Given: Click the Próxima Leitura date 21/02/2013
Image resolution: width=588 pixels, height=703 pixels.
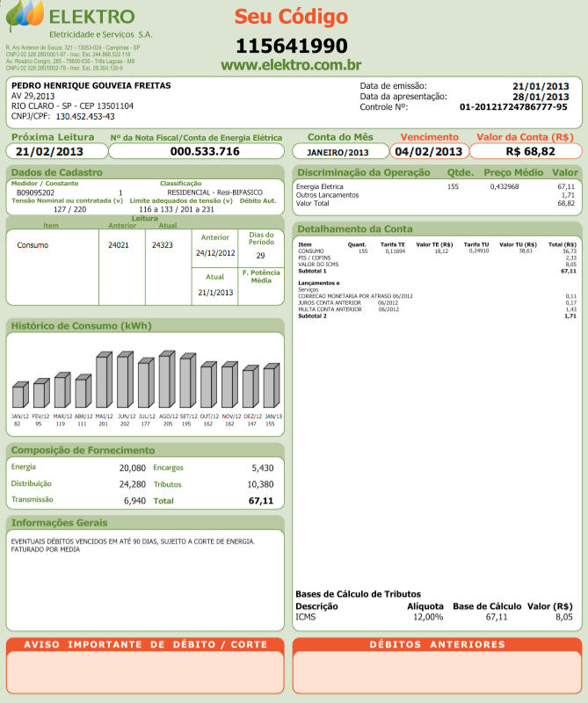Looking at the screenshot, I should pos(55,151).
